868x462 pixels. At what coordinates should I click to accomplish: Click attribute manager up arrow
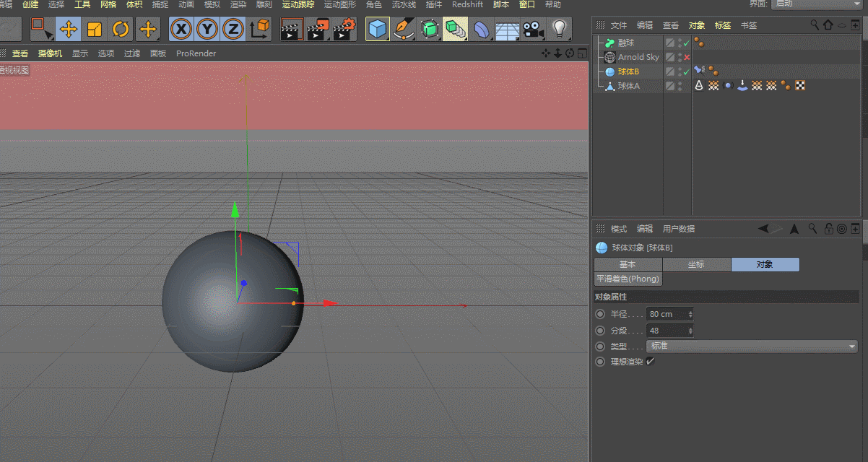pyautogui.click(x=794, y=229)
